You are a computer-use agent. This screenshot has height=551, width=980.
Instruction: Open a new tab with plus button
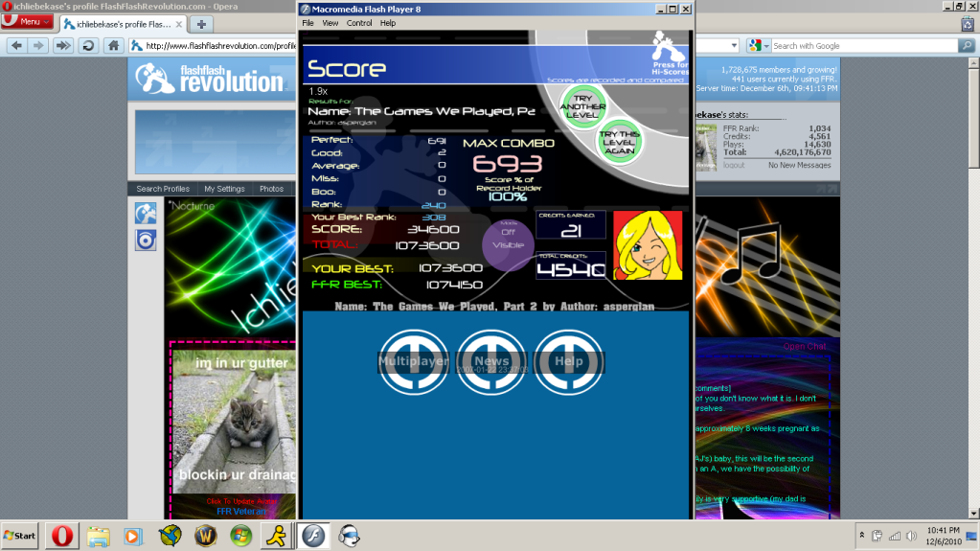(x=200, y=23)
